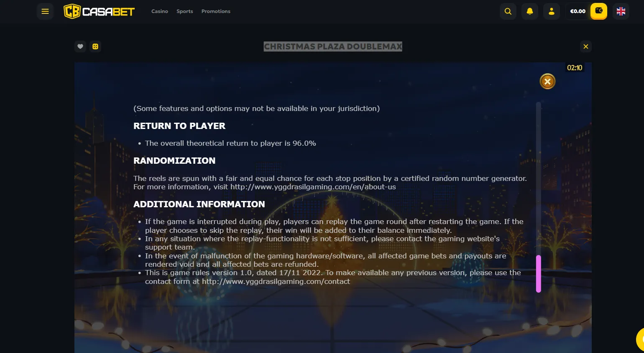The height and width of the screenshot is (353, 644).
Task: Click the 02:10 session timer
Action: coord(575,67)
